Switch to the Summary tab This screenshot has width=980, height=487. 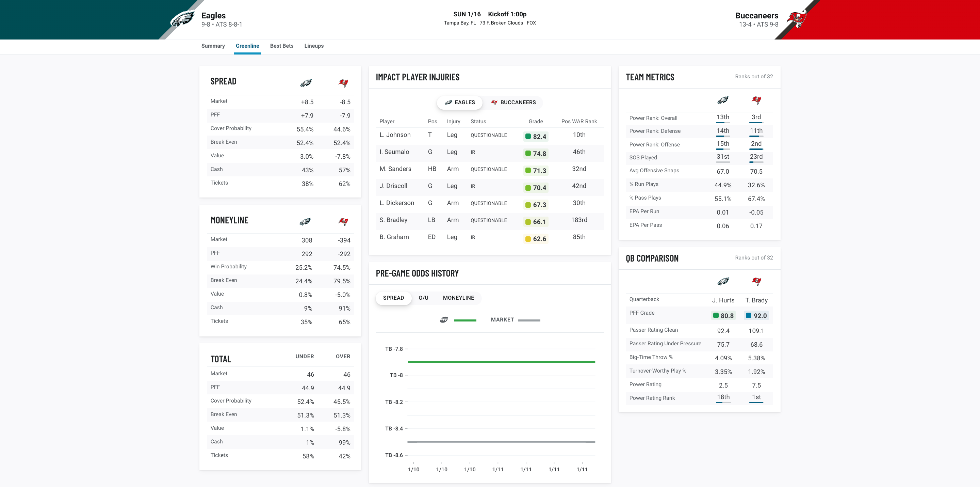pos(212,45)
